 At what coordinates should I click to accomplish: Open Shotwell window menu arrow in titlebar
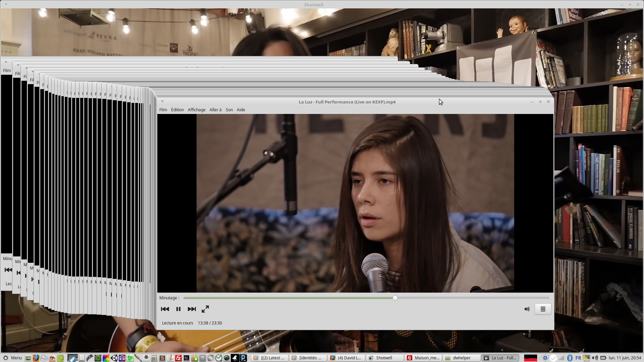click(x=6, y=4)
